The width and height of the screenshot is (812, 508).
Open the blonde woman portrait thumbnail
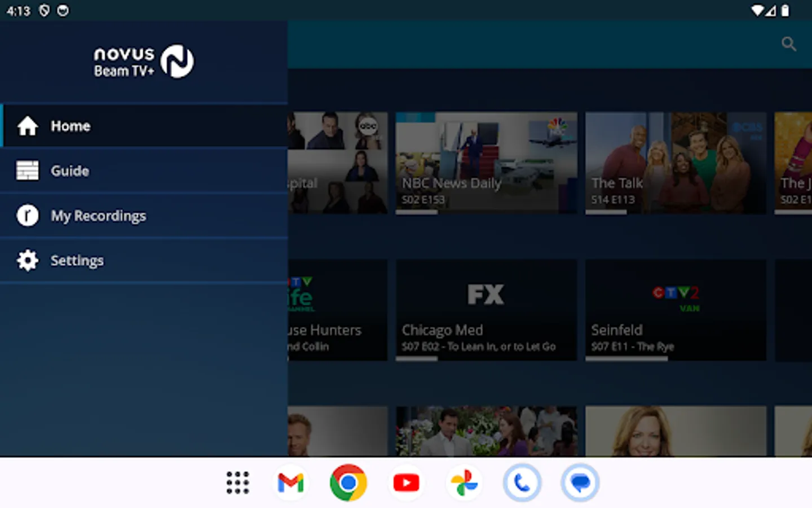(x=676, y=431)
